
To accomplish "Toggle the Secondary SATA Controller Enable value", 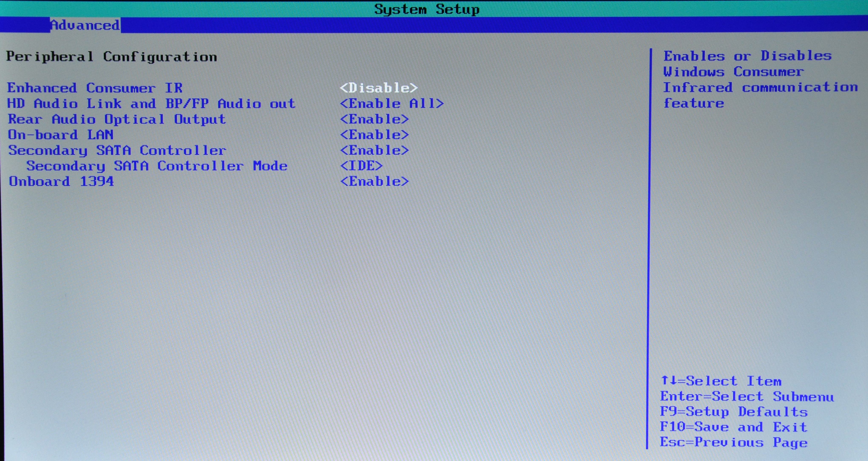I will (x=374, y=150).
